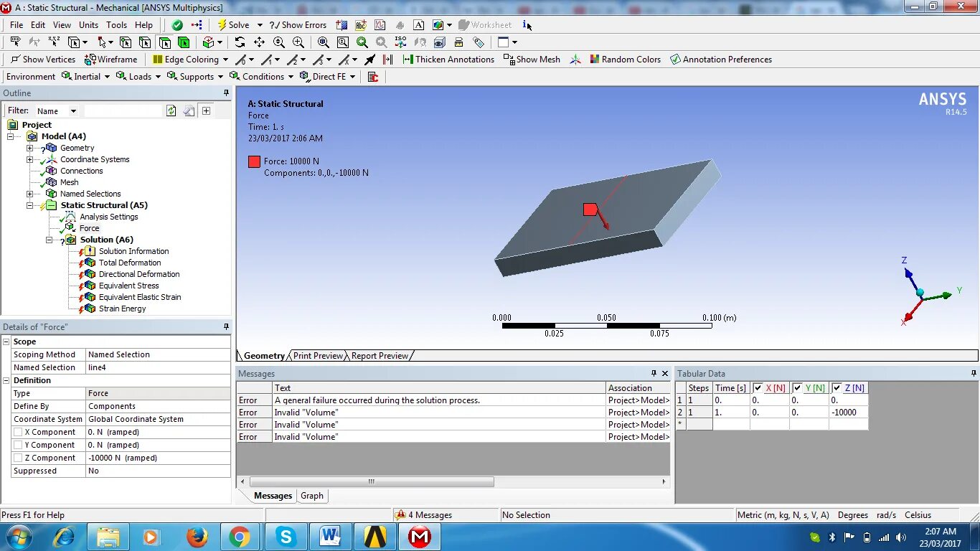Click the Show Errors button
Viewport: 980px width, 551px height.
298,25
